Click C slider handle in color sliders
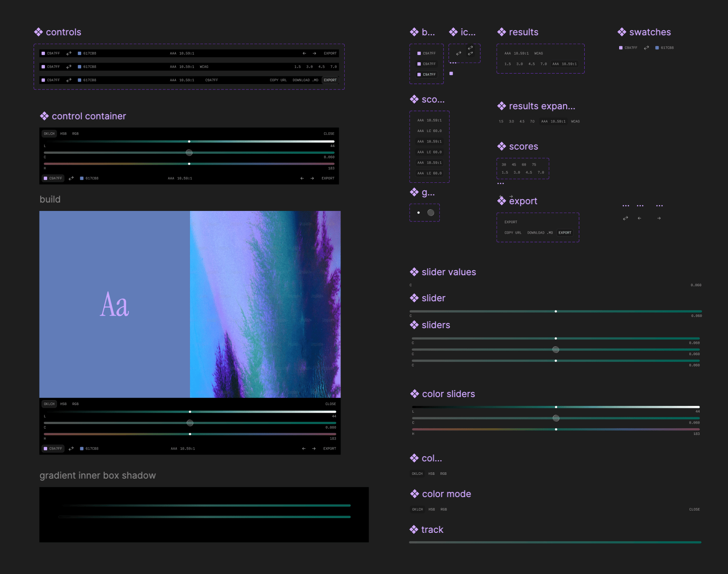The width and height of the screenshot is (728, 574). tap(556, 418)
